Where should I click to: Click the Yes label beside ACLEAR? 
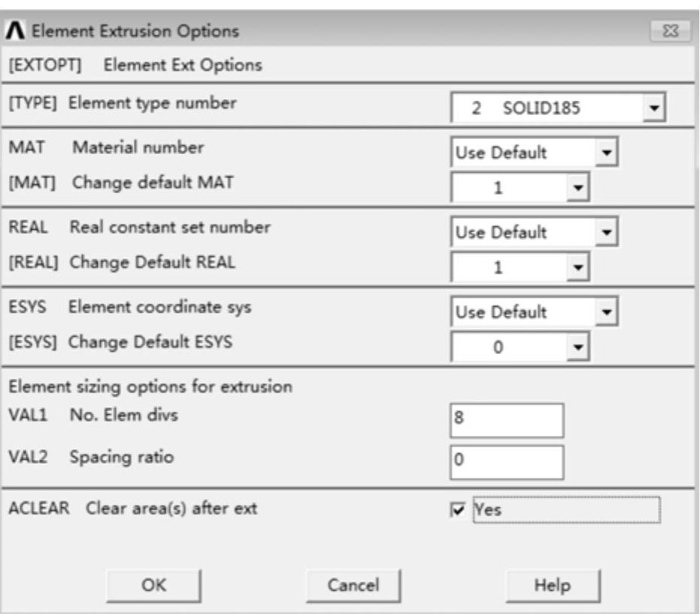[489, 511]
